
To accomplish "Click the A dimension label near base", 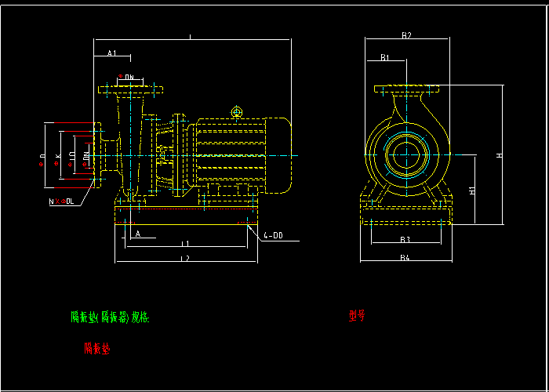I will [138, 234].
